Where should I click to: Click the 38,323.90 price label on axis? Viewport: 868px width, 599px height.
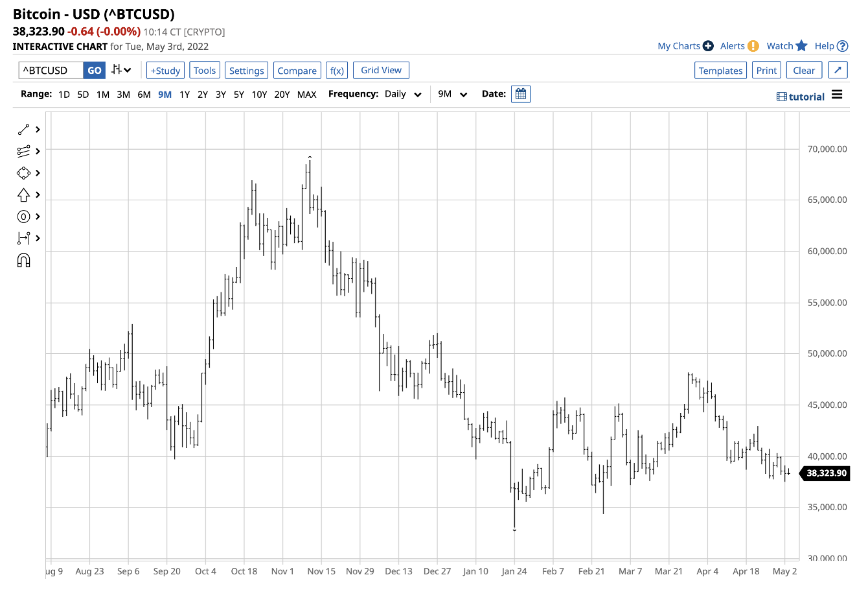[824, 473]
